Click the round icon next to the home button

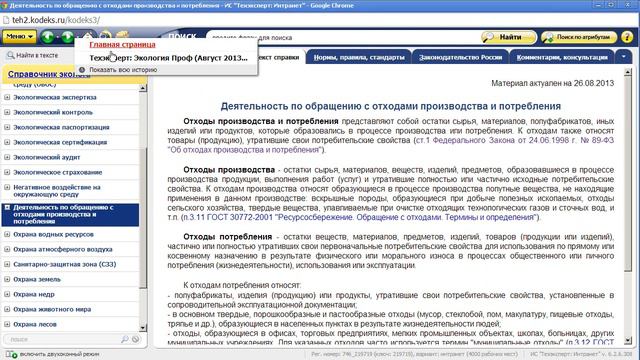[105, 34]
